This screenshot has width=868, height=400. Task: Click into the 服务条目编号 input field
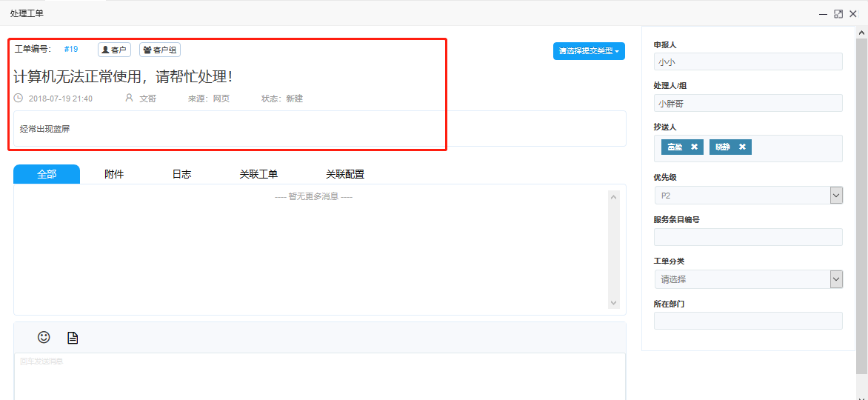(748, 237)
